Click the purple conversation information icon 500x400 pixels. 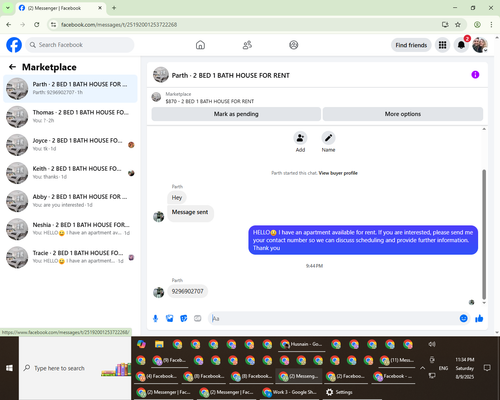tap(475, 75)
